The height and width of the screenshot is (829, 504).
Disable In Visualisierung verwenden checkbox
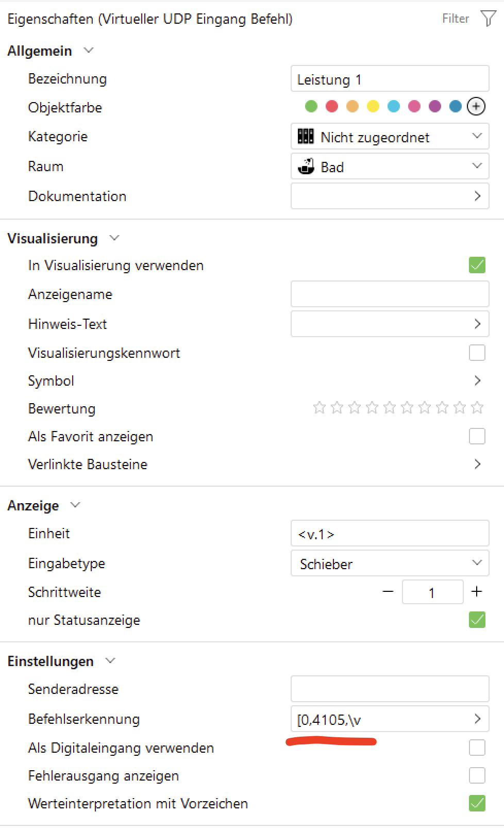477,265
